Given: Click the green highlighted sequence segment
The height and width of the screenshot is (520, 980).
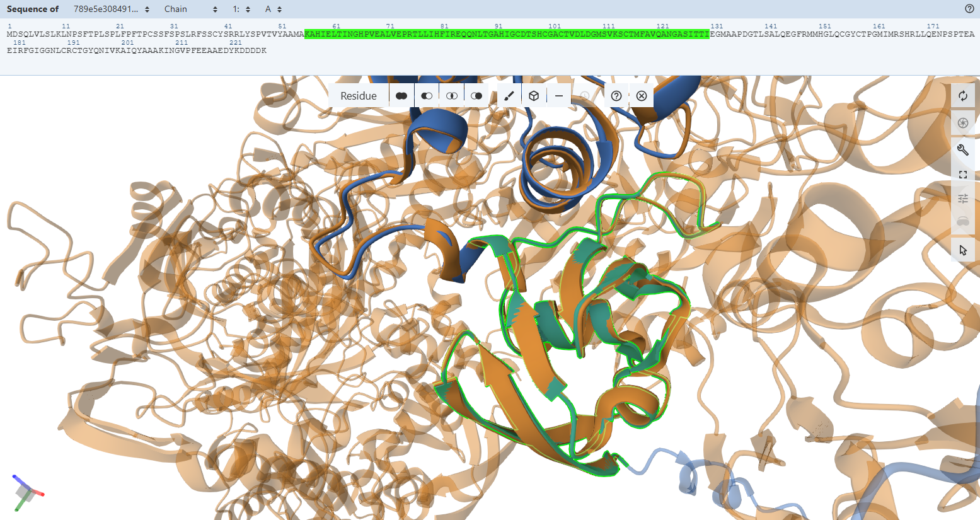Looking at the screenshot, I should pos(507,34).
